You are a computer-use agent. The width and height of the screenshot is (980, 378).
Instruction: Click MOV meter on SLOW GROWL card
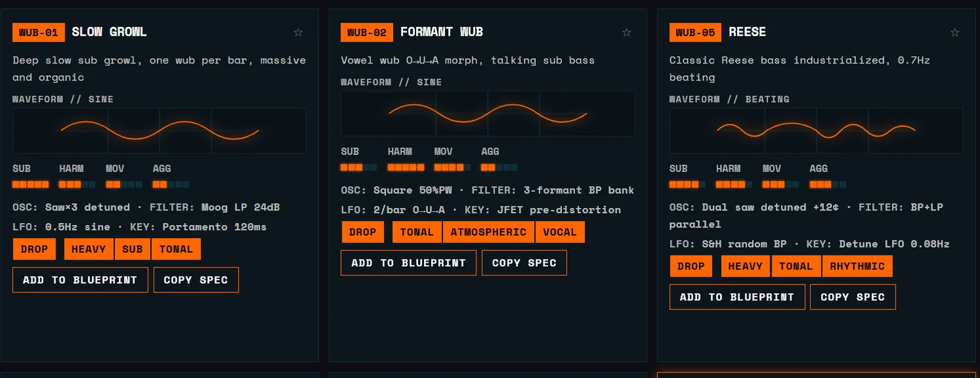[124, 184]
